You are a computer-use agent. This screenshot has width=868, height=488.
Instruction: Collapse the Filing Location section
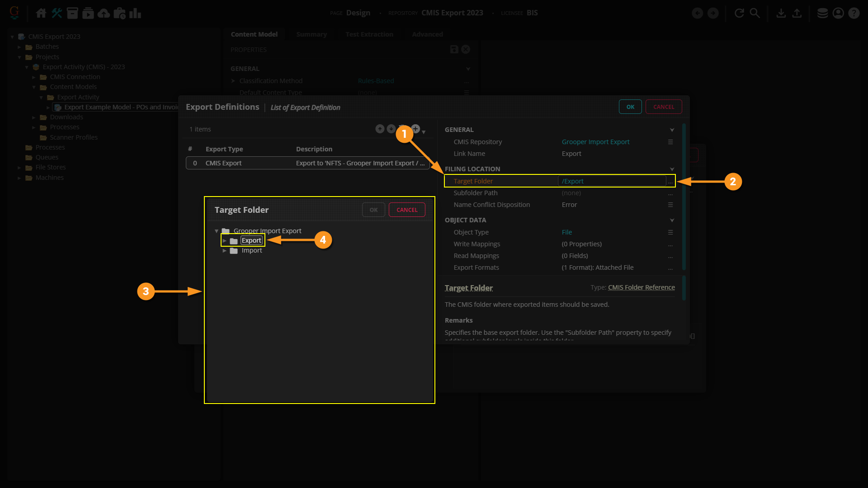tap(672, 169)
